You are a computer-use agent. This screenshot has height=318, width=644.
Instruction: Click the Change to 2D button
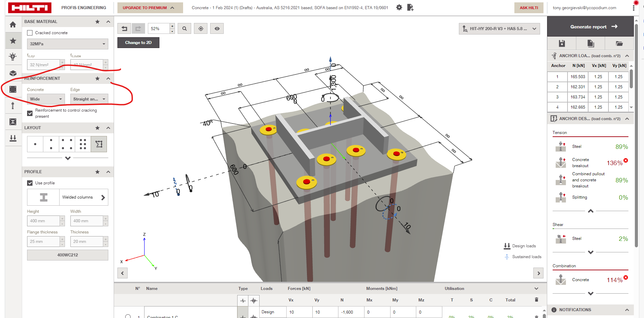(x=138, y=43)
